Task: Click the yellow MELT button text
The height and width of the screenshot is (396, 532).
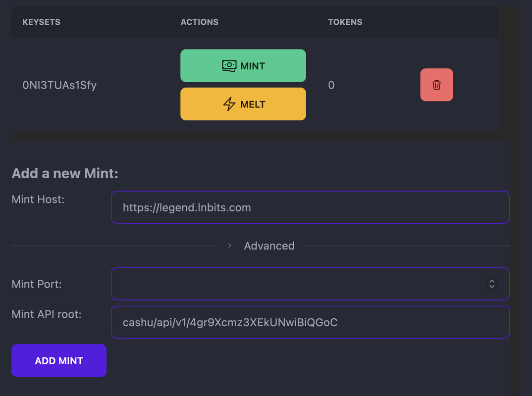Action: (x=253, y=104)
